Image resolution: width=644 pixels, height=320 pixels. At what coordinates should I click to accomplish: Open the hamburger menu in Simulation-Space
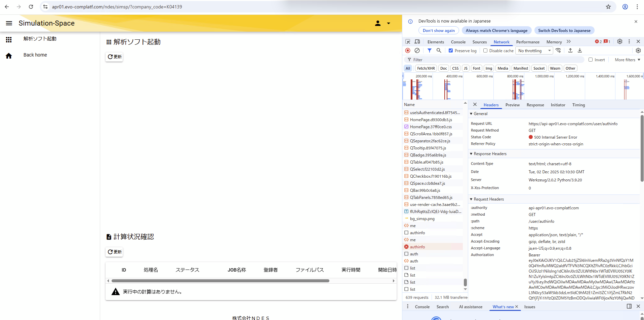(x=9, y=23)
